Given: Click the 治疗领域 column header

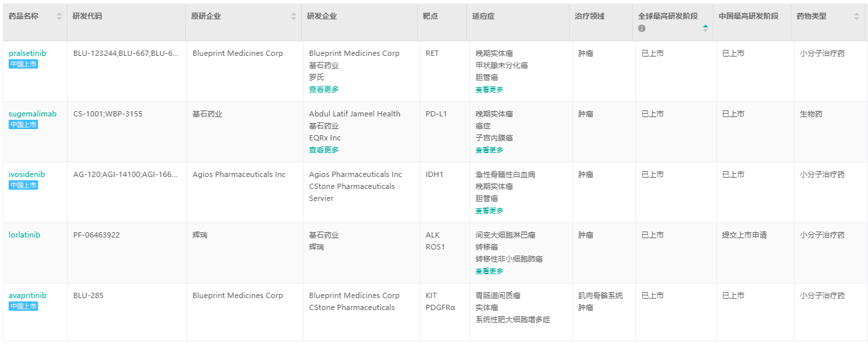Looking at the screenshot, I should tap(590, 17).
